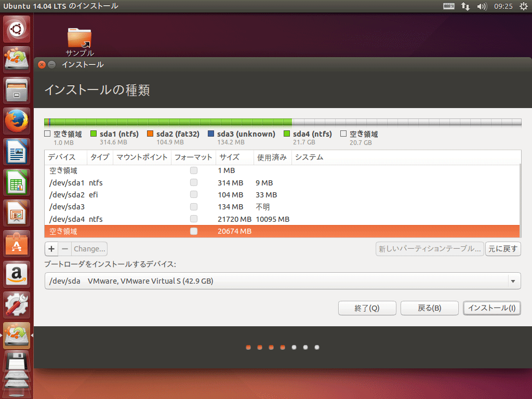Viewport: 532px width, 399px height.
Task: Open the sound volume indicator
Action: click(482, 6)
